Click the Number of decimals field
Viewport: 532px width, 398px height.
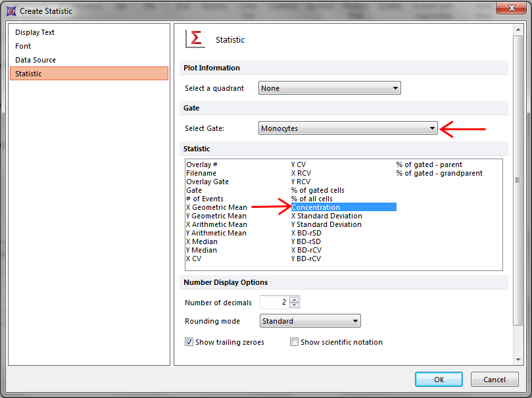pos(274,303)
